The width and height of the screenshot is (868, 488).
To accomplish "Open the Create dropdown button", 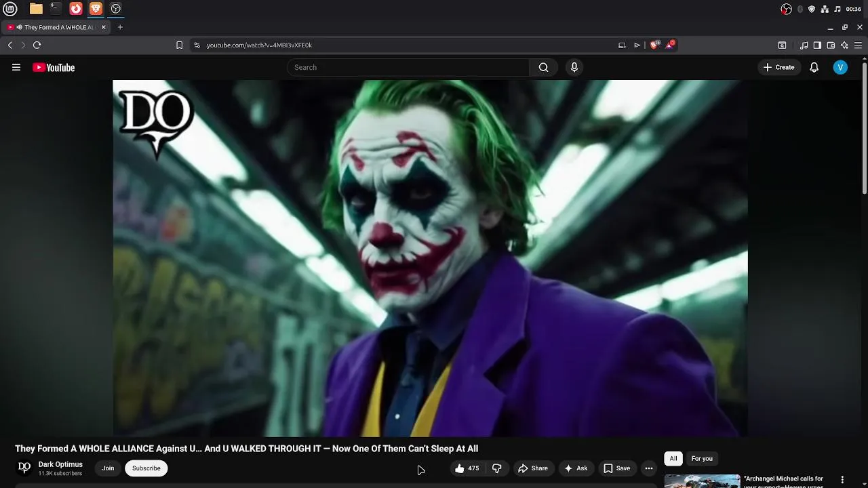I will [x=778, y=67].
